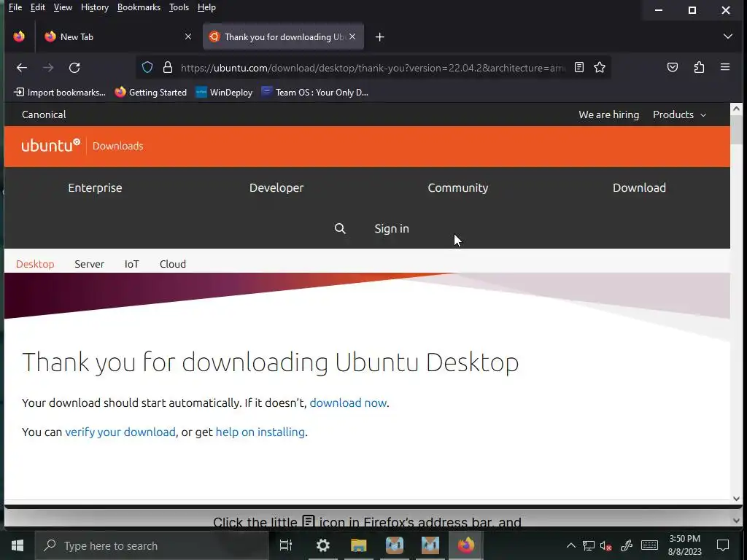Click the site padlock security icon

[x=168, y=68]
